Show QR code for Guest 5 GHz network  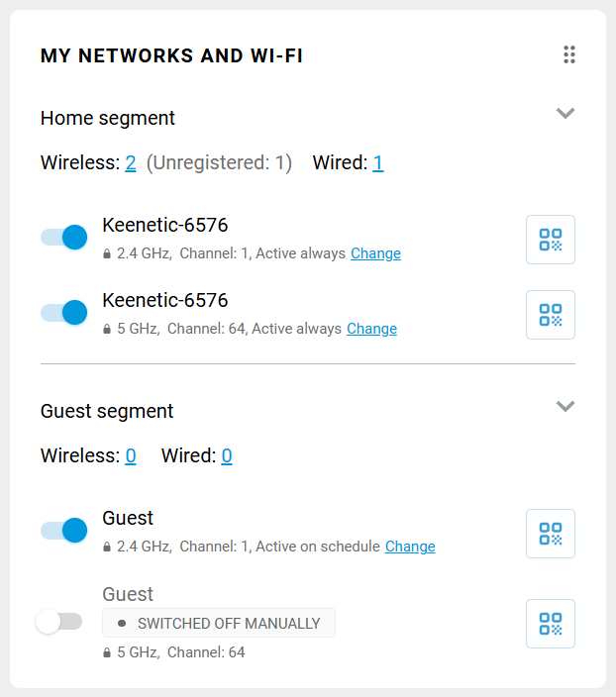[550, 624]
